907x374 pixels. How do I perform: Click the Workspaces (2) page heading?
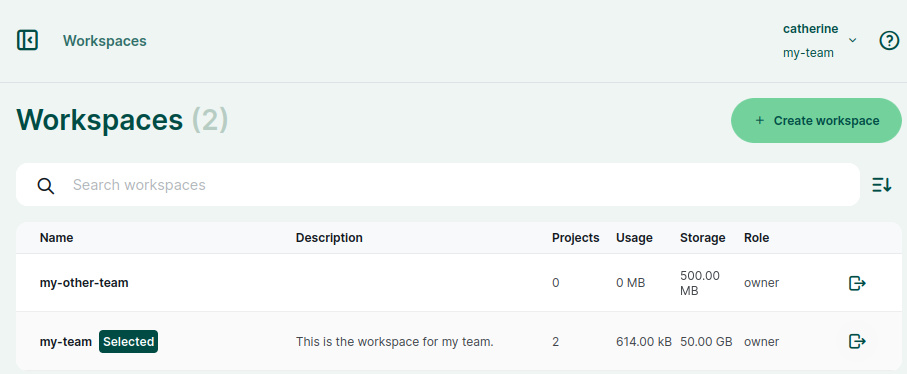pos(122,120)
